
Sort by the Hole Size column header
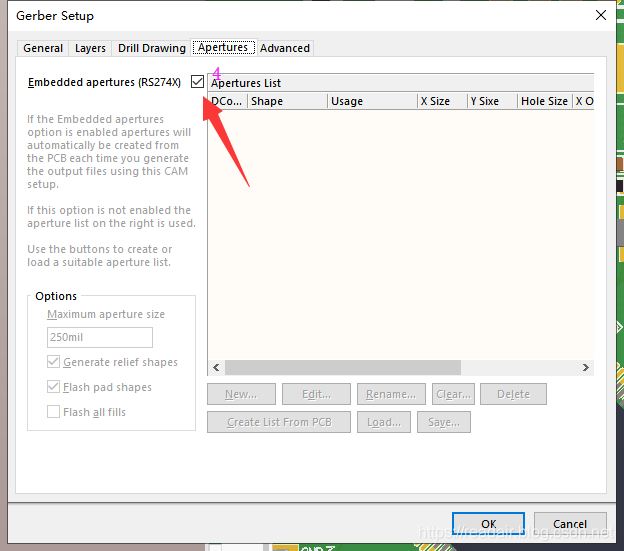(545, 101)
